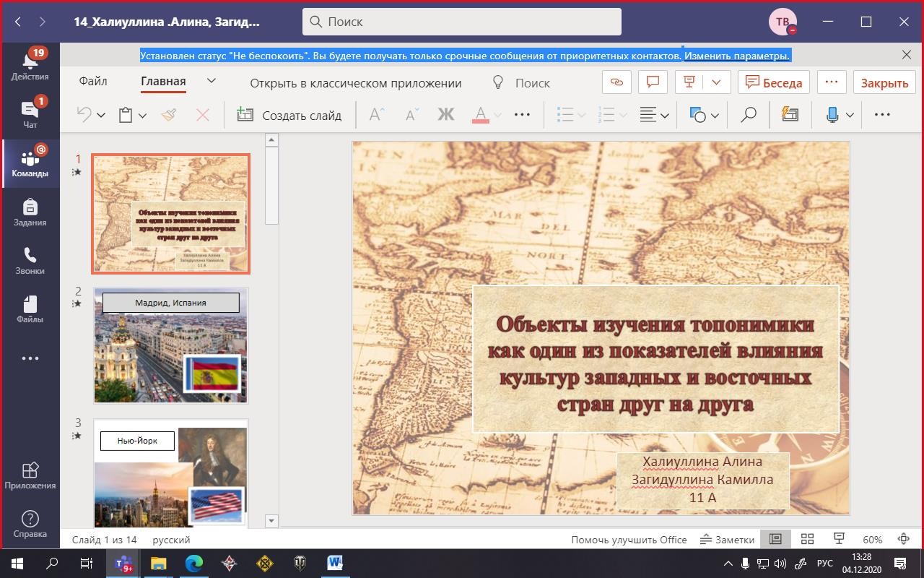This screenshot has height=578, width=924.
Task: Click the copy link icon button
Action: coord(616,82)
